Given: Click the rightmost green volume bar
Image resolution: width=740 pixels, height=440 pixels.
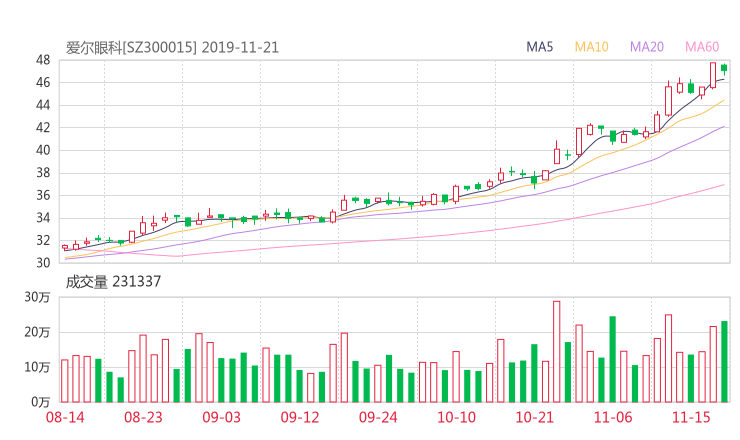Looking at the screenshot, I should [724, 362].
